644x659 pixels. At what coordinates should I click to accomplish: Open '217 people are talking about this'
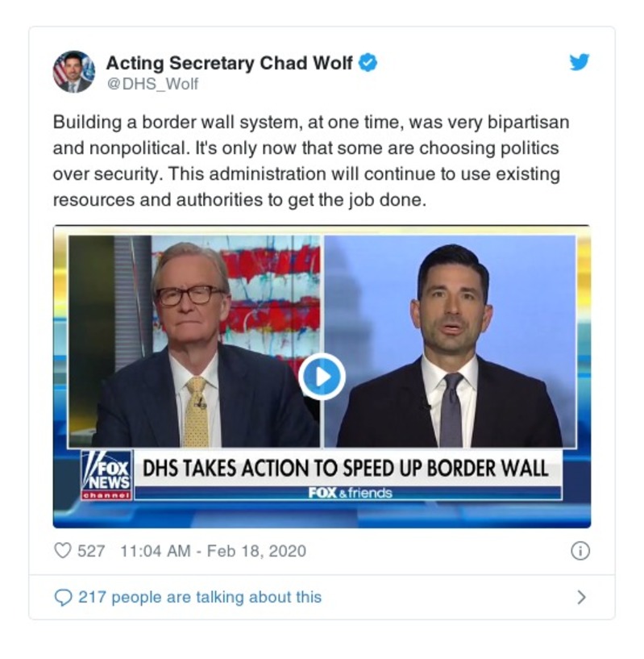pos(200,597)
